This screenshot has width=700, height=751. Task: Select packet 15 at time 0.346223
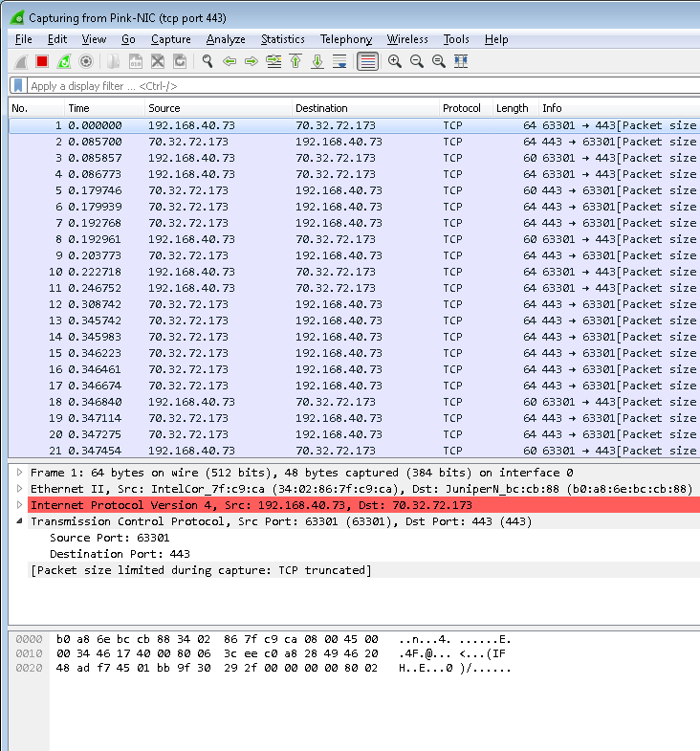(355, 353)
